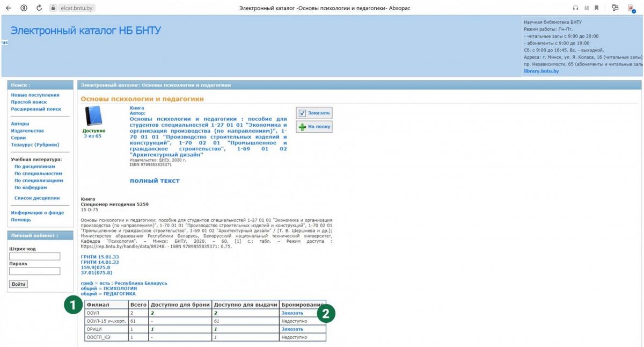The image size is (644, 347).
Task: Click the headphones icon in browser toolbar
Action: pos(576,8)
